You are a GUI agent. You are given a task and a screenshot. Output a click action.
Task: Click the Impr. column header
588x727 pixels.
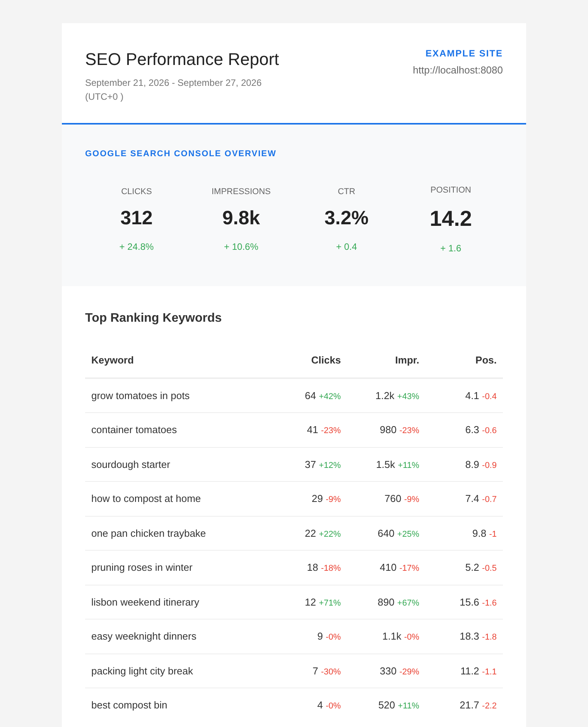[407, 360]
